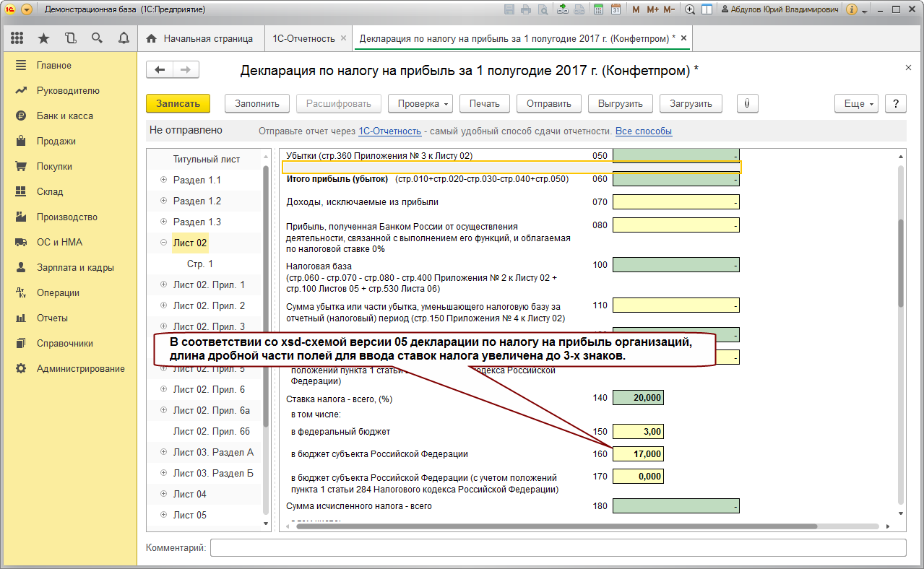The height and width of the screenshot is (569, 924).
Task: Open Favorites star icon
Action: click(44, 38)
